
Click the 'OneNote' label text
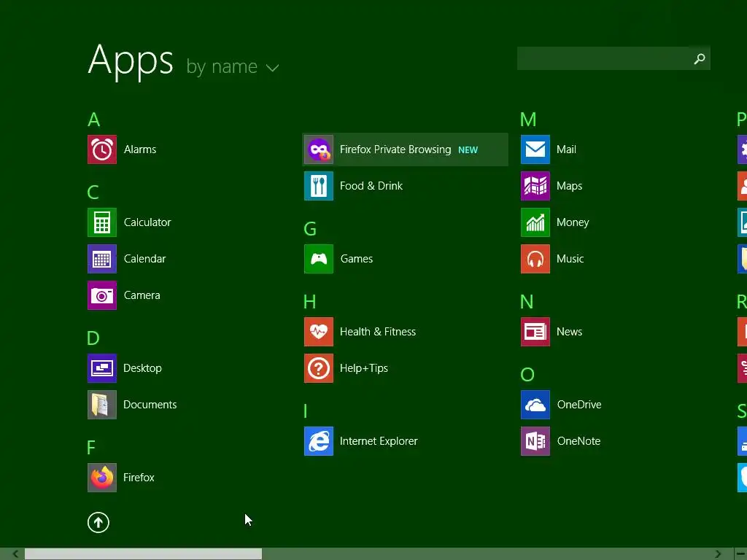click(x=578, y=441)
